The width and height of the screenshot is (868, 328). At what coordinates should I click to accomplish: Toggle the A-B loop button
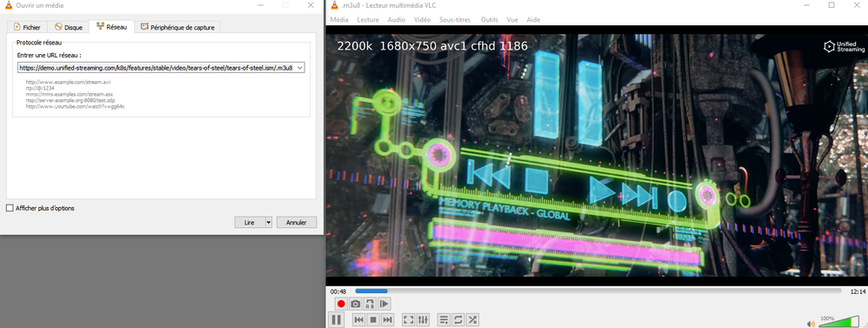point(370,304)
